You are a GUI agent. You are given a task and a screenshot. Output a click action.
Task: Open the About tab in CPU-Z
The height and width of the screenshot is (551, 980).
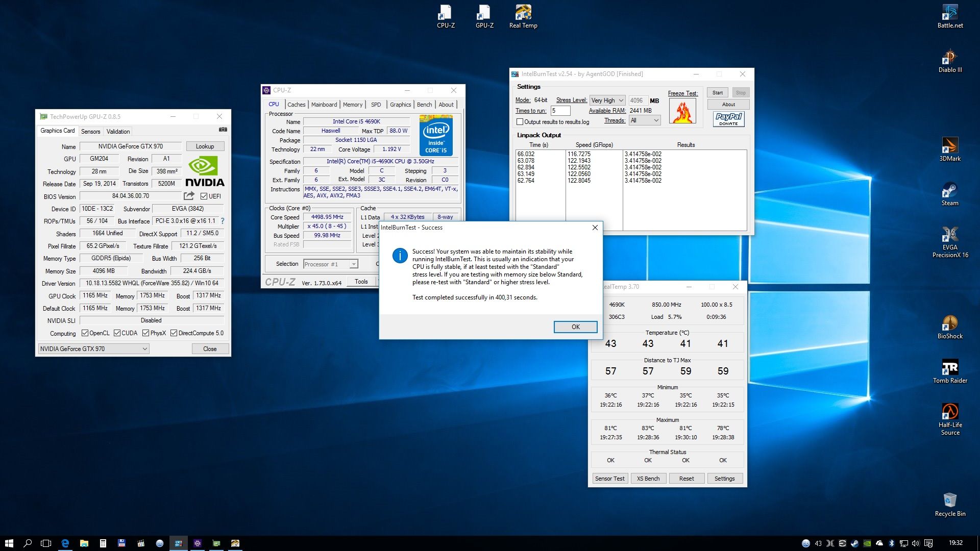[x=446, y=105]
